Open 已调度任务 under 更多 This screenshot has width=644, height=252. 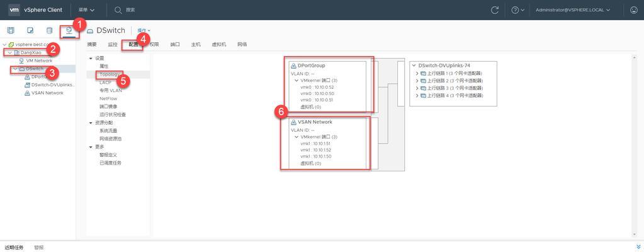[x=111, y=163]
